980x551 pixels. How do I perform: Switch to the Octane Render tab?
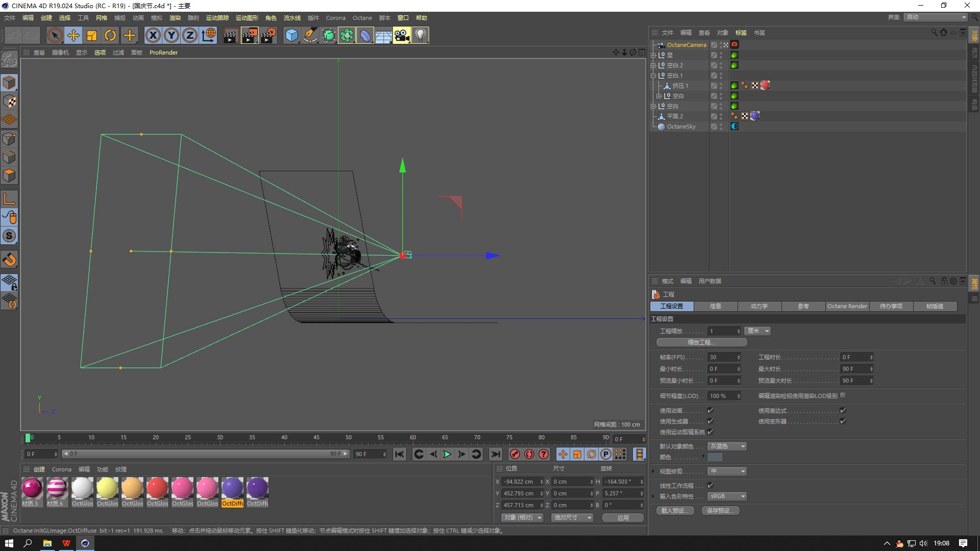coord(847,306)
